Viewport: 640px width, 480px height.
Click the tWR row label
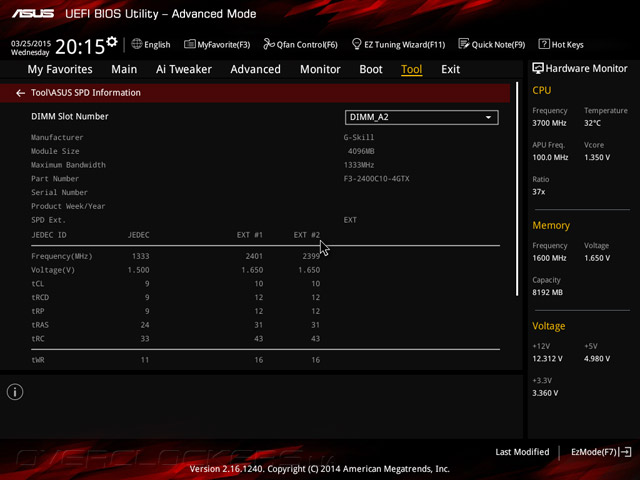coord(38,360)
